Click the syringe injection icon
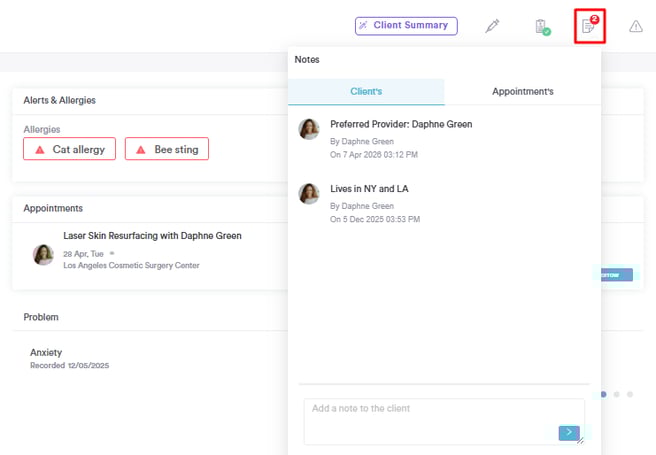 click(492, 26)
